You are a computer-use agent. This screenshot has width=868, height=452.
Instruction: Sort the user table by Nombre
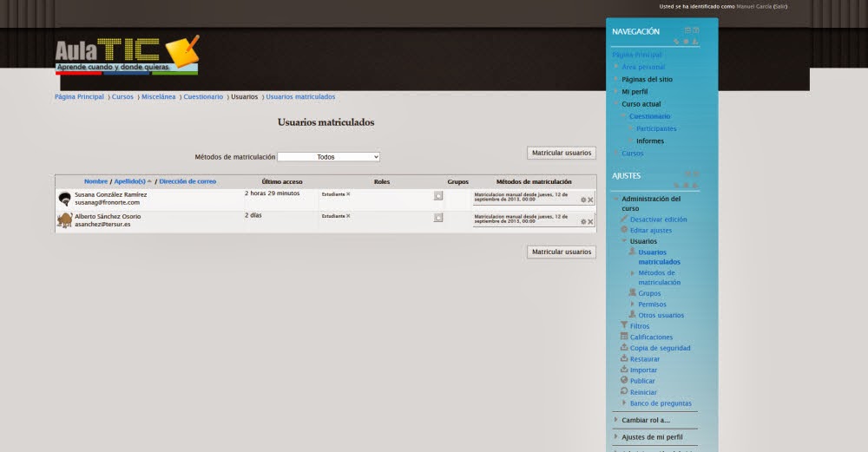click(x=95, y=181)
